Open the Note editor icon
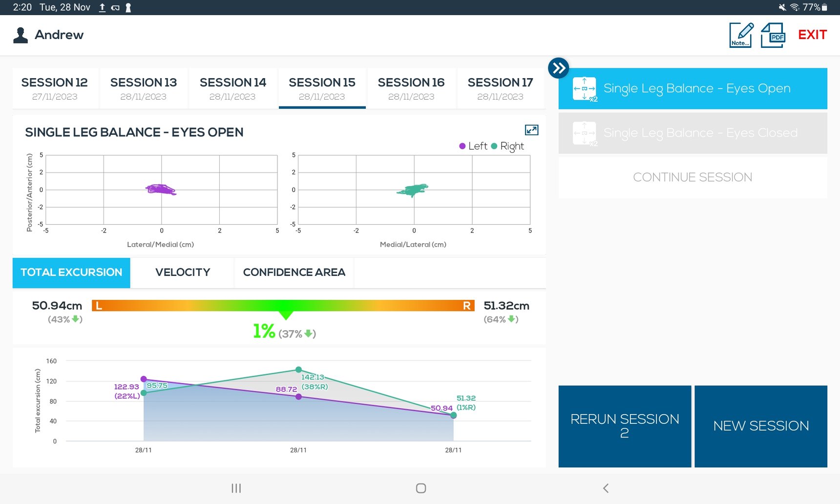The width and height of the screenshot is (840, 504). pos(741,35)
